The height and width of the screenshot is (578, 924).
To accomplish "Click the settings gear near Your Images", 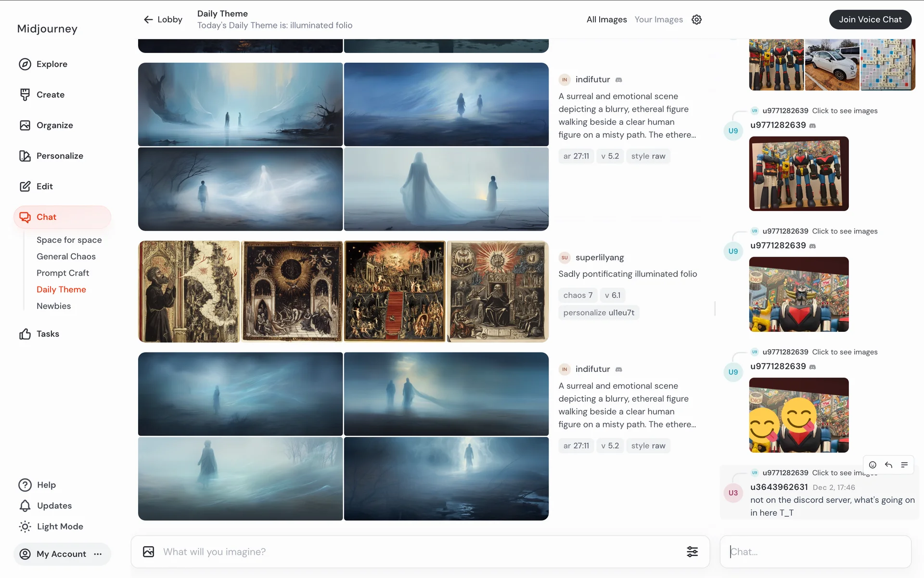I will pyautogui.click(x=696, y=20).
